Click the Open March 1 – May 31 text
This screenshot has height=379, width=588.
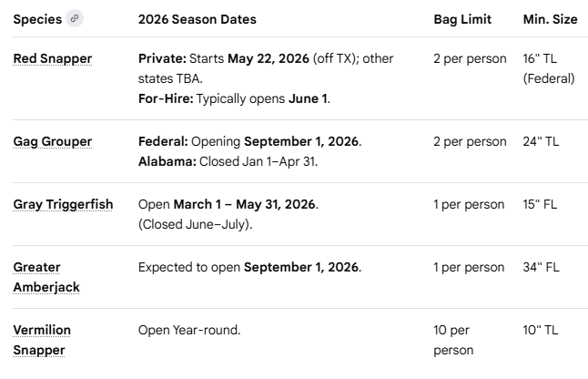point(228,205)
